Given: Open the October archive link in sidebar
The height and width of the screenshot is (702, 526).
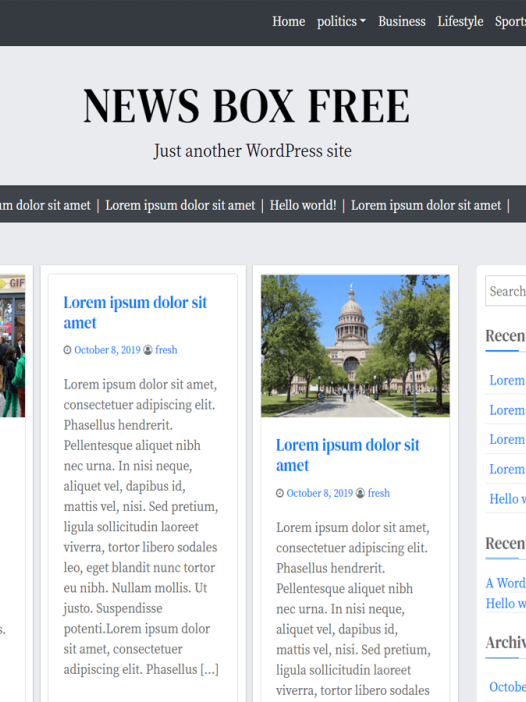Looking at the screenshot, I should 507,687.
